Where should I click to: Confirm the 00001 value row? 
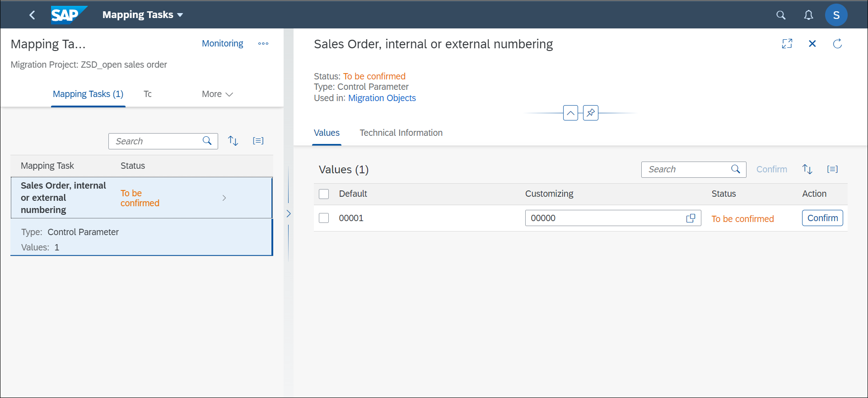tap(822, 218)
